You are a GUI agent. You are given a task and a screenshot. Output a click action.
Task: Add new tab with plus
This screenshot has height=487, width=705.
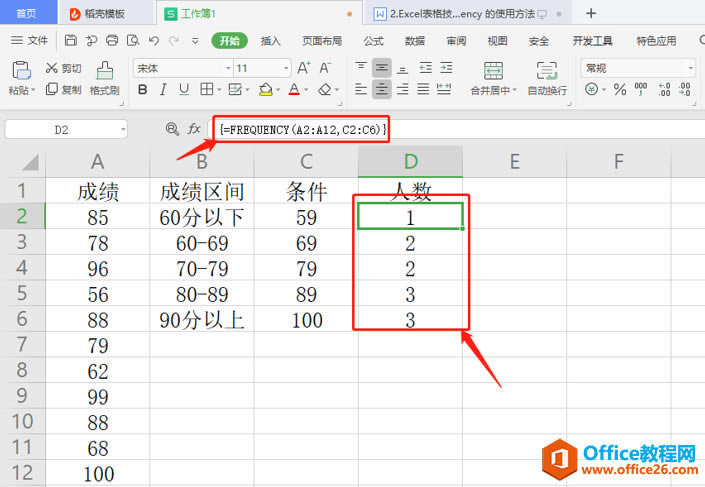(x=591, y=13)
